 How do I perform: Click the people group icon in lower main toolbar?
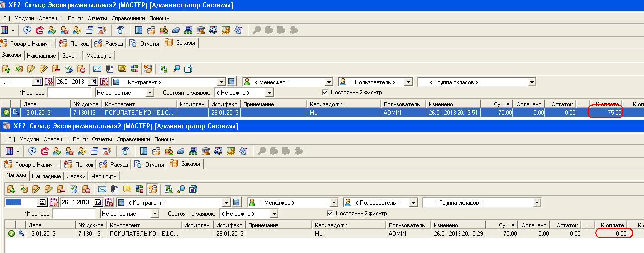(x=169, y=151)
